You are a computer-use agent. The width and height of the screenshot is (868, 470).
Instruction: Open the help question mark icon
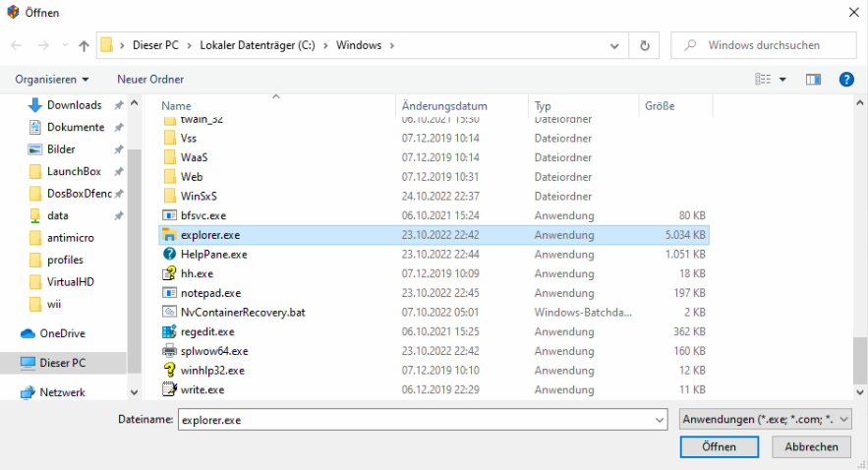pyautogui.click(x=845, y=79)
